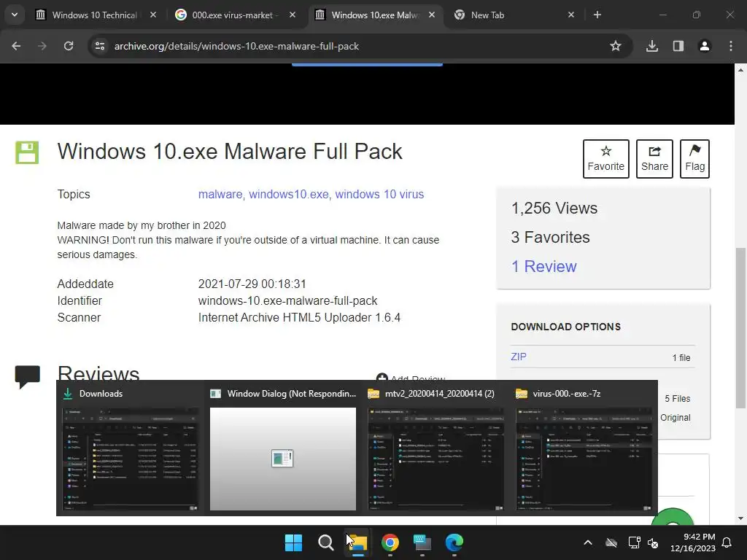
Task: Click the Favorite button
Action: coord(606,159)
